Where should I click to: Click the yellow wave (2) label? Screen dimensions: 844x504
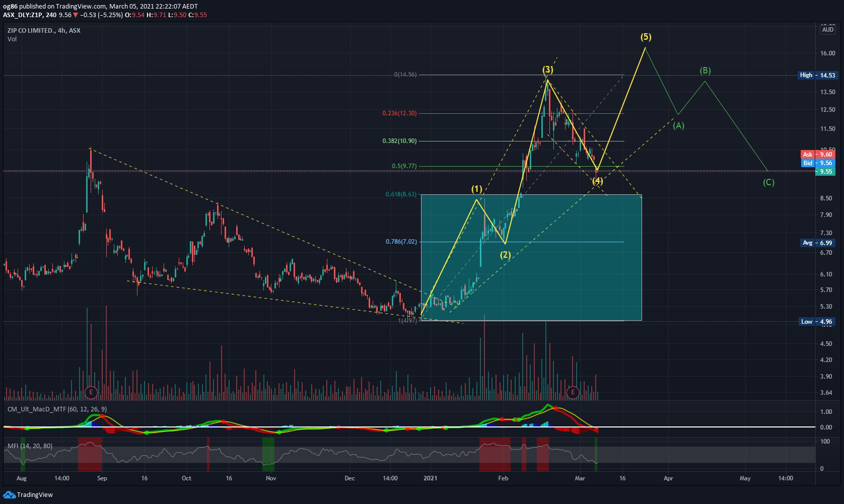pyautogui.click(x=505, y=255)
